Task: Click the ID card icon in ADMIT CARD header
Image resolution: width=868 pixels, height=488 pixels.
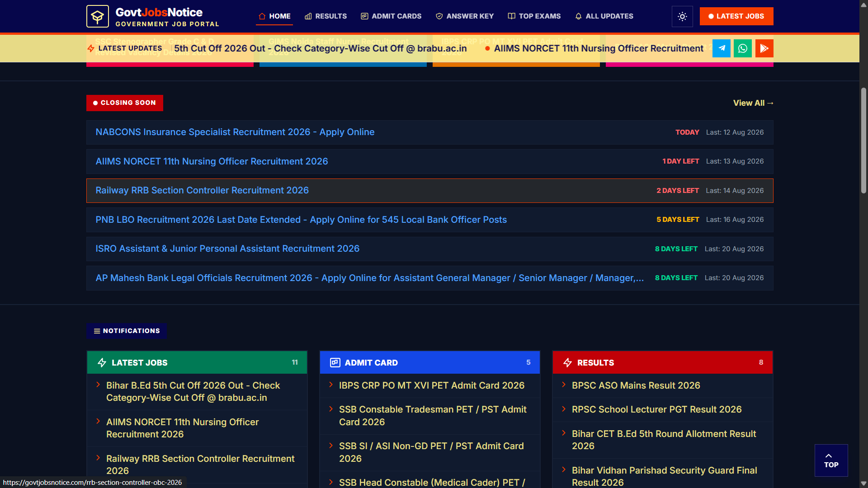Action: tap(335, 362)
